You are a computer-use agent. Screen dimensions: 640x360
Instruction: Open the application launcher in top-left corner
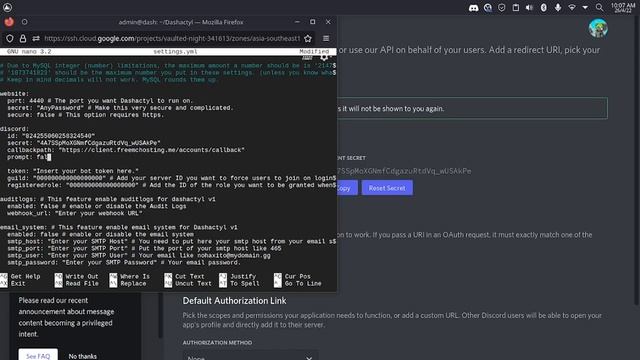click(x=7, y=7)
